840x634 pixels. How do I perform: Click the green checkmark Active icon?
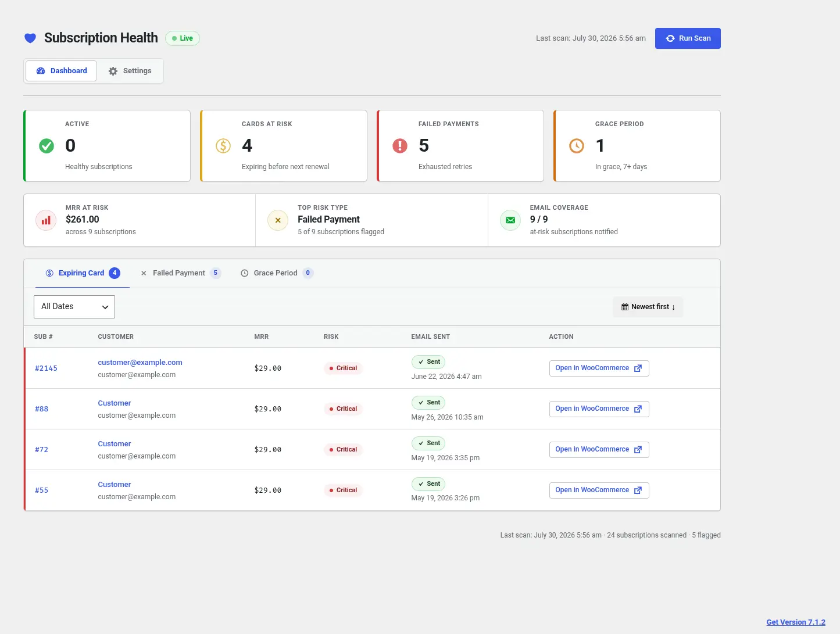(x=47, y=146)
